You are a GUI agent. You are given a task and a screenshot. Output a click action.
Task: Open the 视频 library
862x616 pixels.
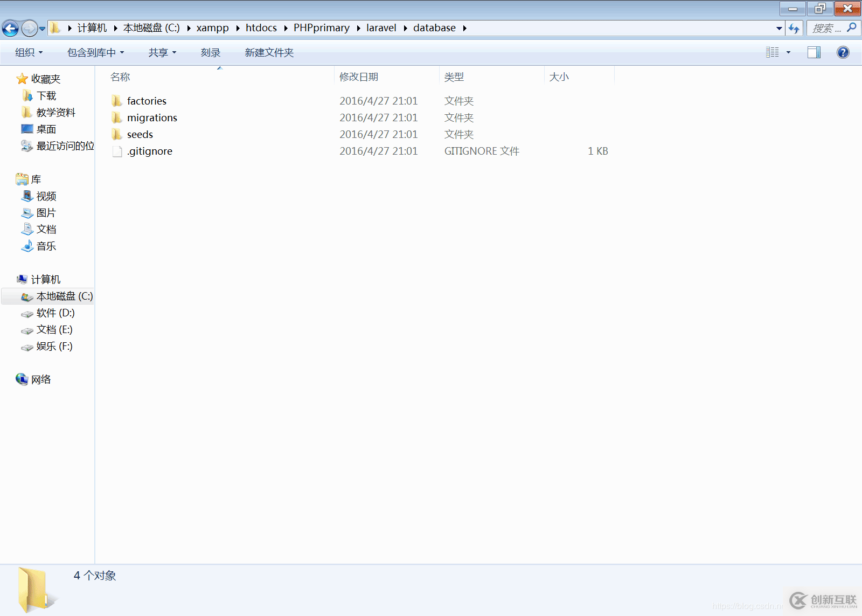[46, 196]
